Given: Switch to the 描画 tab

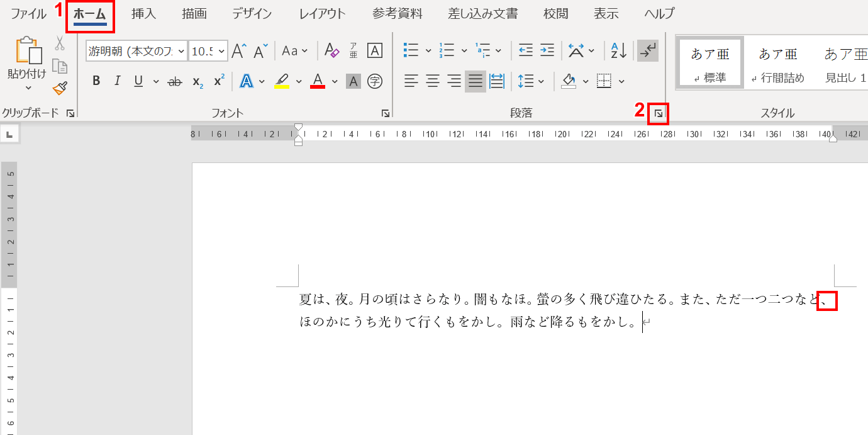Looking at the screenshot, I should pos(194,14).
